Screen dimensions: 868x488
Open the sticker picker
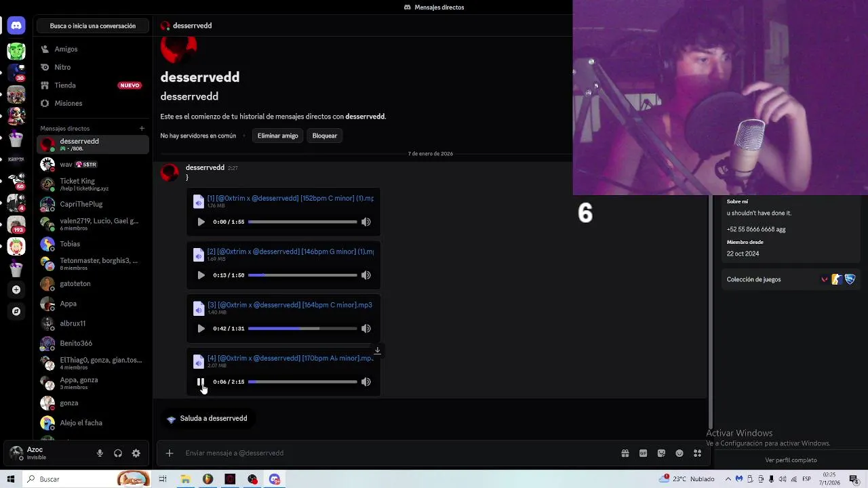pos(661,453)
